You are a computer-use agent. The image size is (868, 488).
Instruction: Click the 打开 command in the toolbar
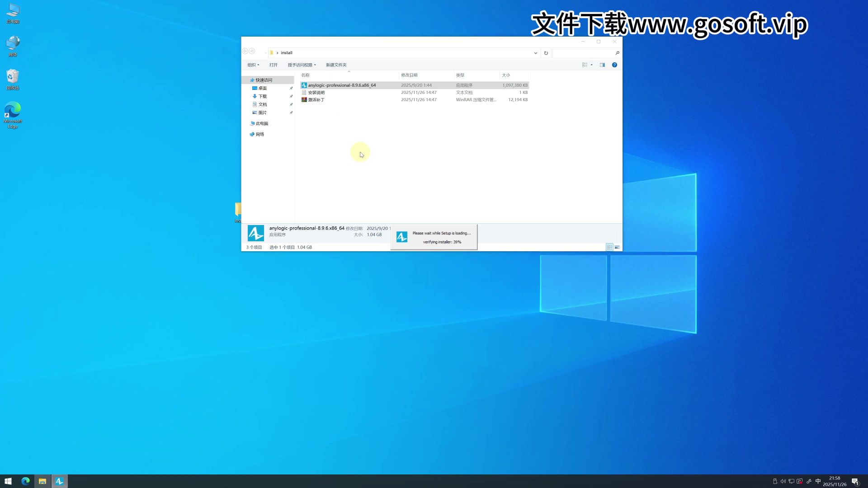point(273,65)
